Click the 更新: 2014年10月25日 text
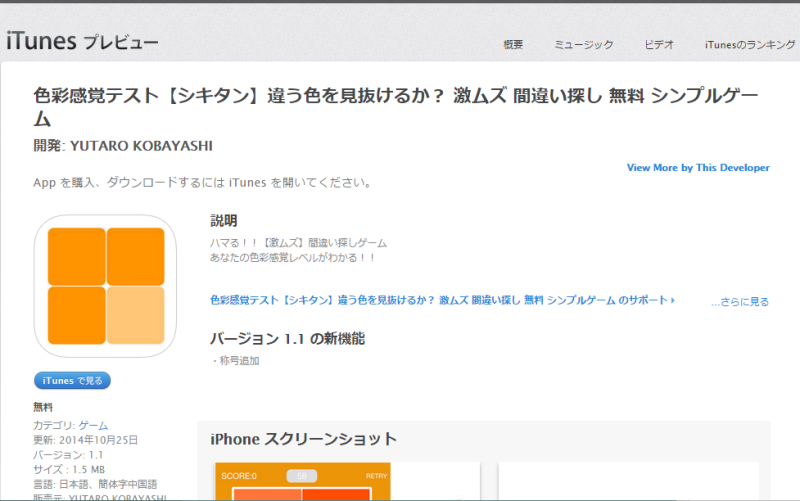The image size is (800, 501). 86,440
